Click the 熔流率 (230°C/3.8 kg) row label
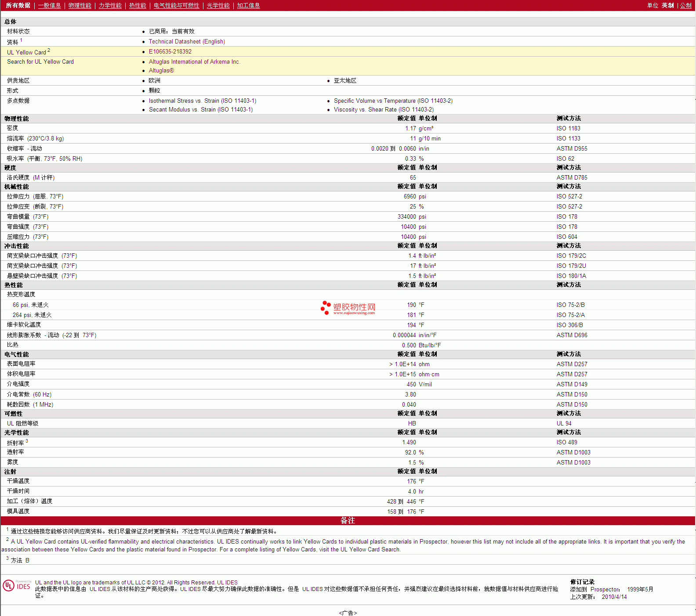 (35, 138)
